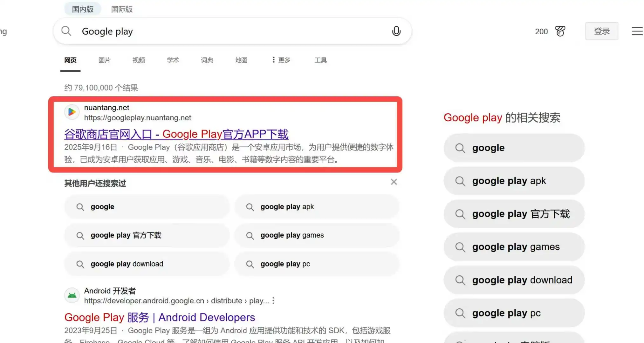Select the 地图 tab
The width and height of the screenshot is (644, 343).
tap(241, 60)
